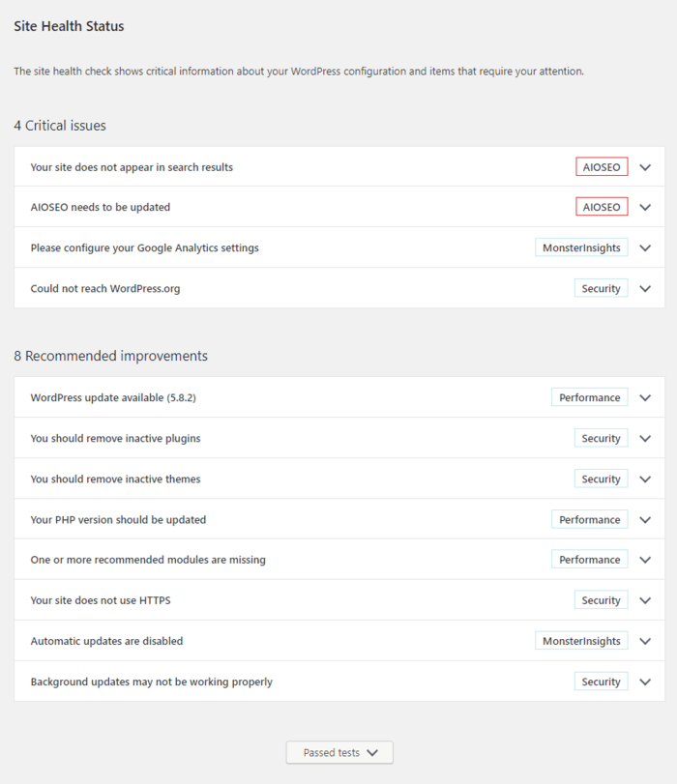Expand 'Could not reach WordPress.org' chevron
The width and height of the screenshot is (677, 784).
pyautogui.click(x=645, y=289)
